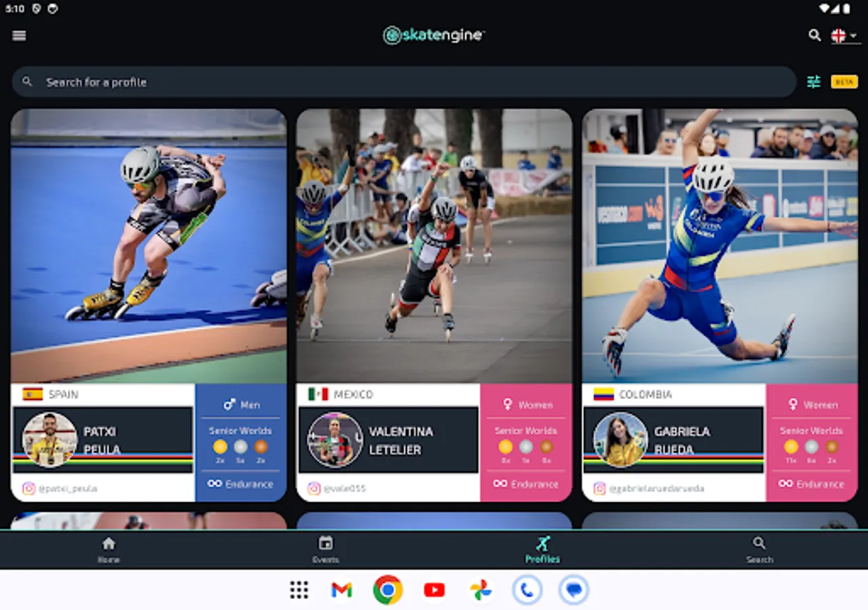Open @patxi_peula Instagram link

68,488
